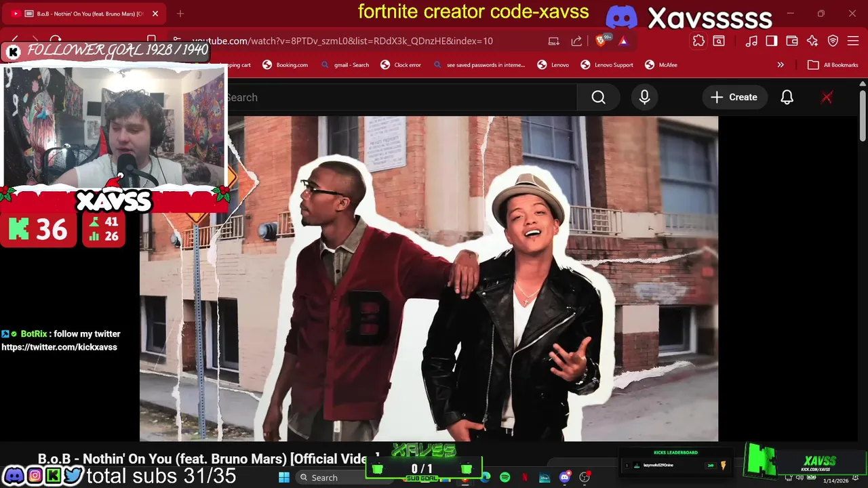Click the browser address bar URL
This screenshot has height=488, width=868.
coord(342,41)
